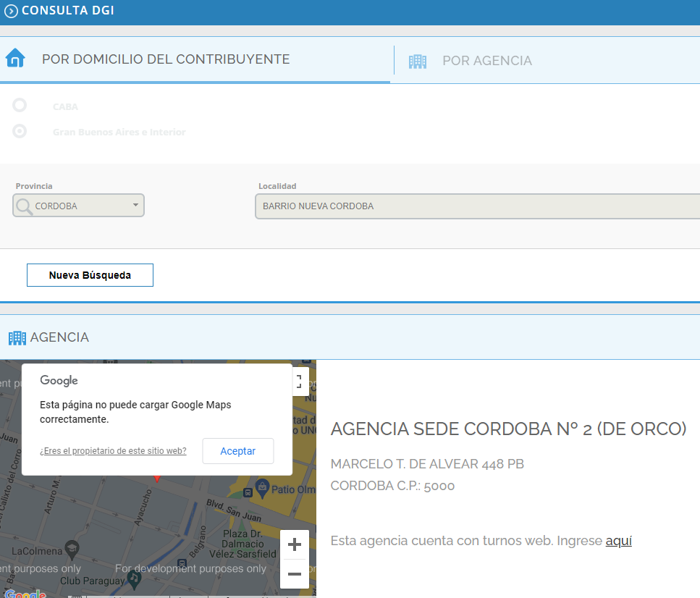The image size is (700, 598).
Task: Click Aceptar in the Google Maps dialog
Action: tap(237, 451)
